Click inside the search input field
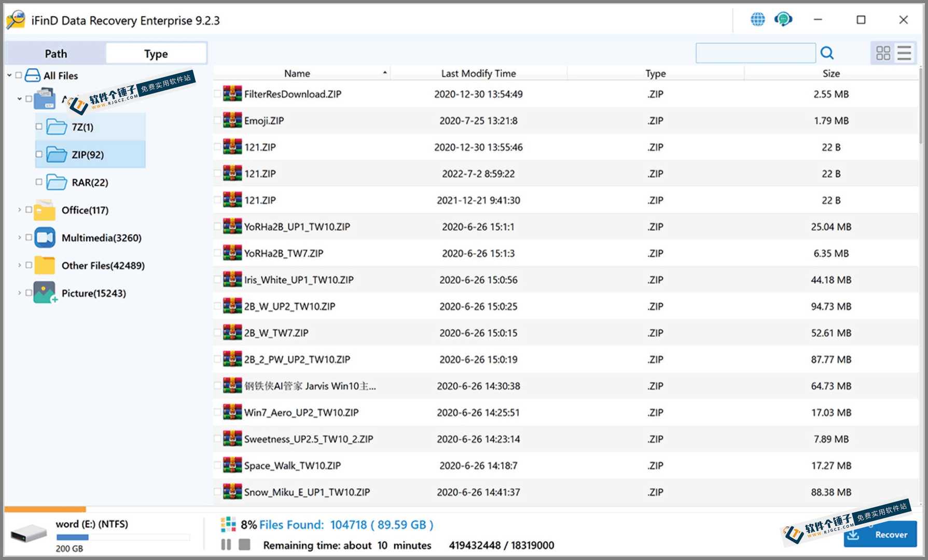 (755, 53)
